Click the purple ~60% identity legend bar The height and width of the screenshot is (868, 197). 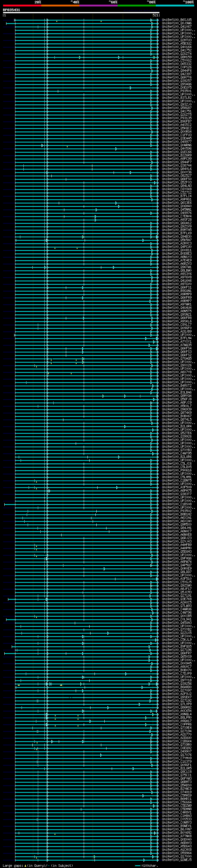pyautogui.click(x=99, y=6)
